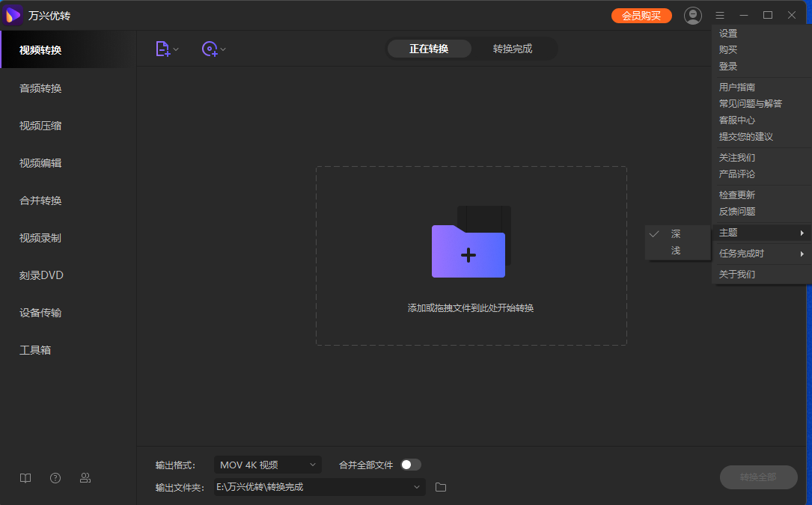This screenshot has height=505, width=812.
Task: Click the purple add-folder drop zone icon
Action: click(x=468, y=250)
